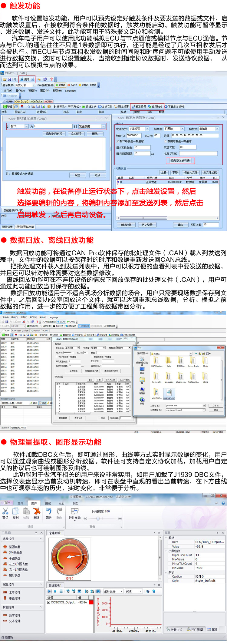Select the CAN0 radio in CANProtocol toolbar
The image size is (227, 644).
[x=61, y=322]
